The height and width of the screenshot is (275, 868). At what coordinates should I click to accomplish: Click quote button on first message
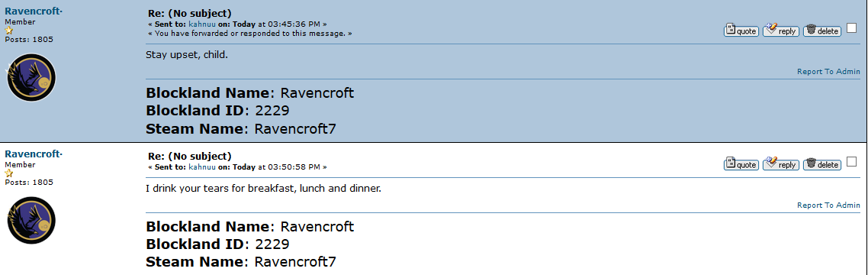[x=741, y=31]
